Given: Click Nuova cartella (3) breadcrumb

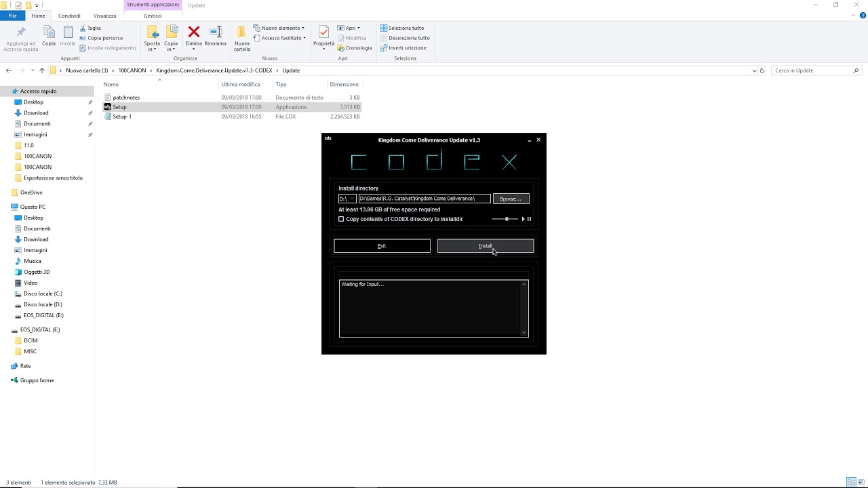Looking at the screenshot, I should point(87,70).
